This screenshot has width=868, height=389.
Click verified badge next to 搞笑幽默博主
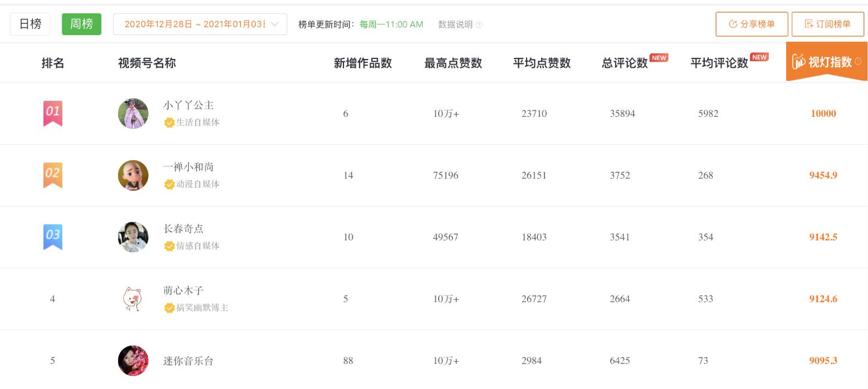coord(169,308)
